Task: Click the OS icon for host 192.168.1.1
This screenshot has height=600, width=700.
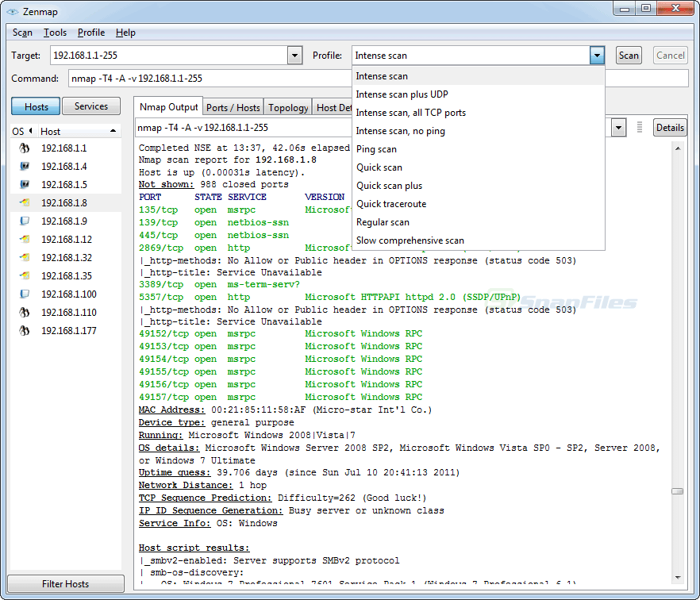Action: tap(25, 148)
